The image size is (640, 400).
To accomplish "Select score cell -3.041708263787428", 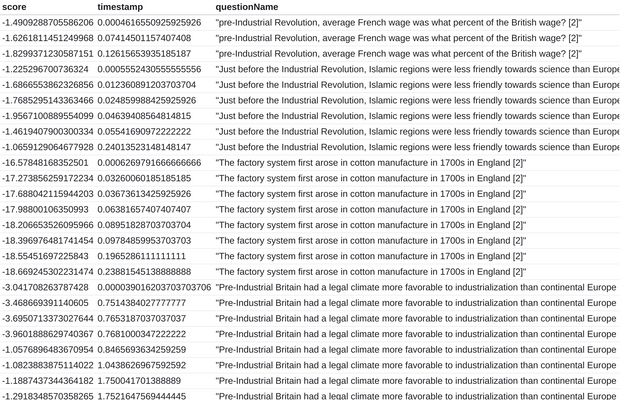I will click(45, 288).
